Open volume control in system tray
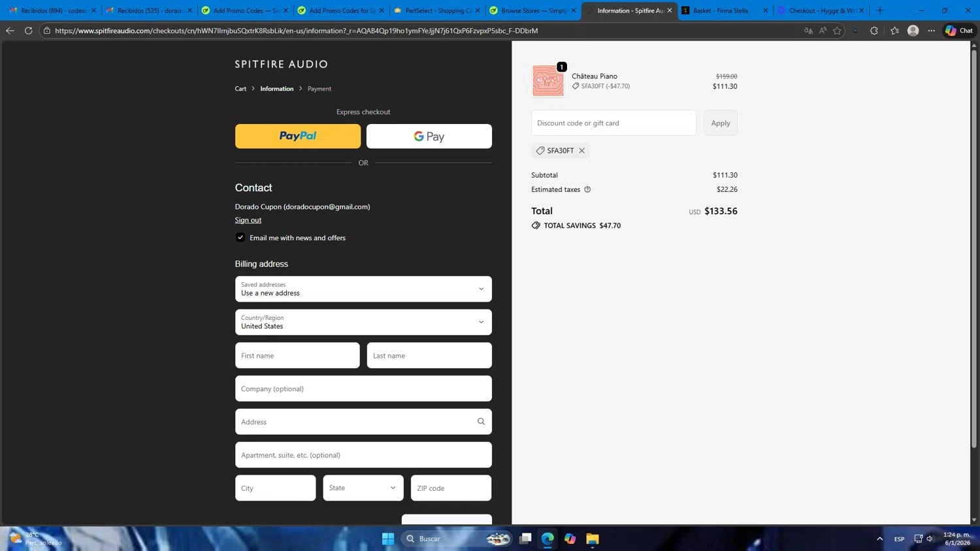 930,539
